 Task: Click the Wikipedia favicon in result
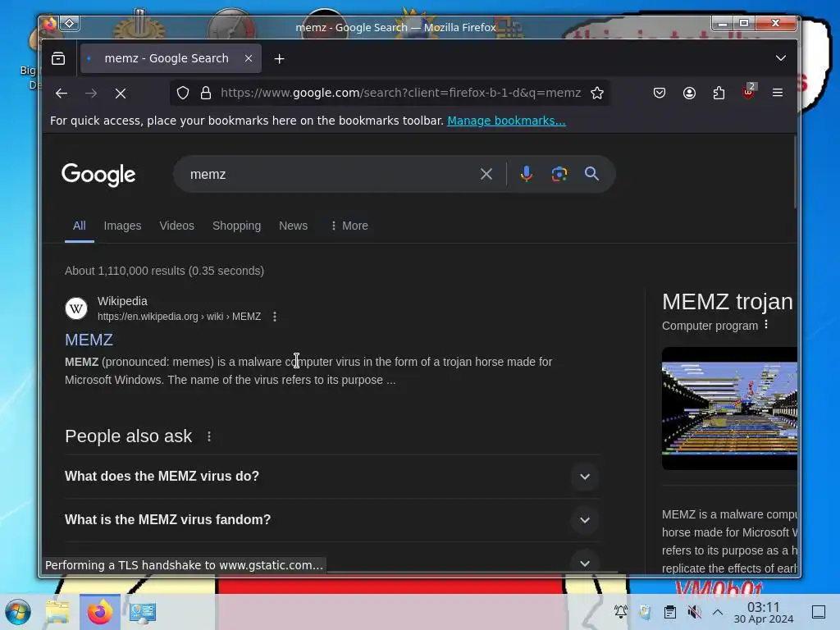[x=76, y=308]
